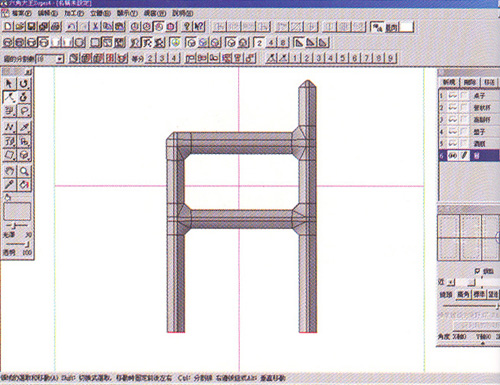Adjust the transparency slider in toolbox
Viewport: 500px width, 385px height.
17,244
